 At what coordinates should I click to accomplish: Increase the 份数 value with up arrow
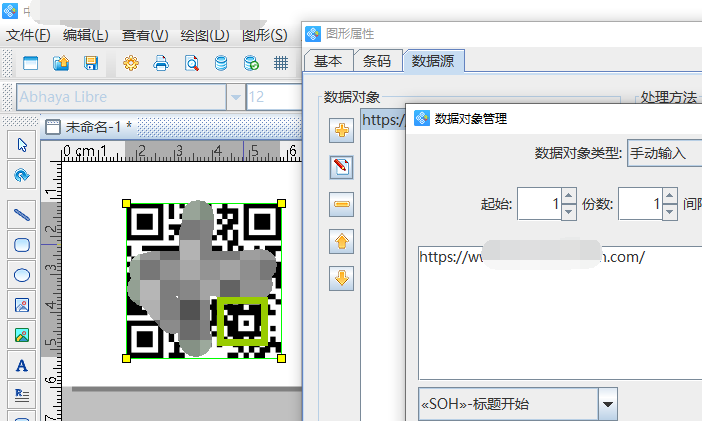pos(670,196)
